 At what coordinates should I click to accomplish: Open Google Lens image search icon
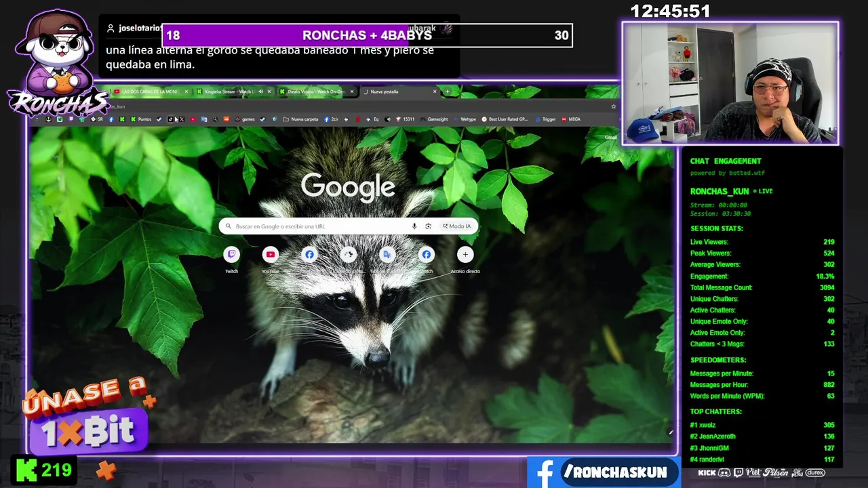point(428,226)
